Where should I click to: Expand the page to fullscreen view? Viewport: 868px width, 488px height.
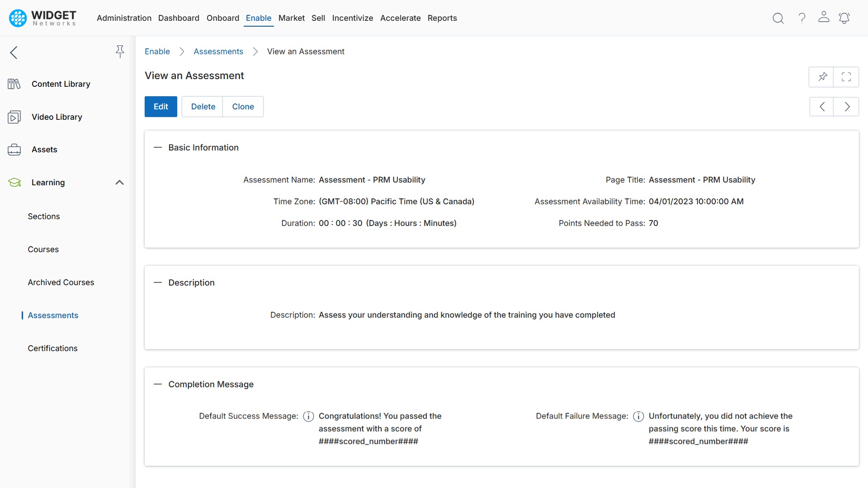coord(846,77)
